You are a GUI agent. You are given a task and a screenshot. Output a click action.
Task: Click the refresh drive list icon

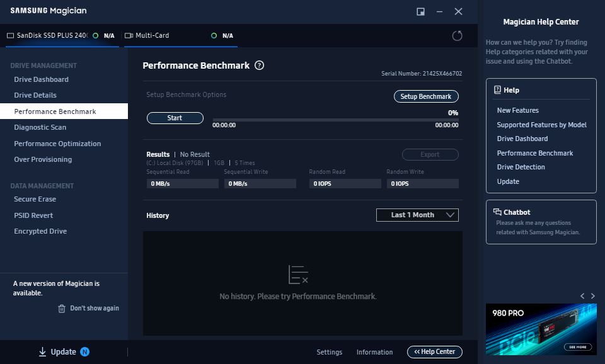(457, 36)
